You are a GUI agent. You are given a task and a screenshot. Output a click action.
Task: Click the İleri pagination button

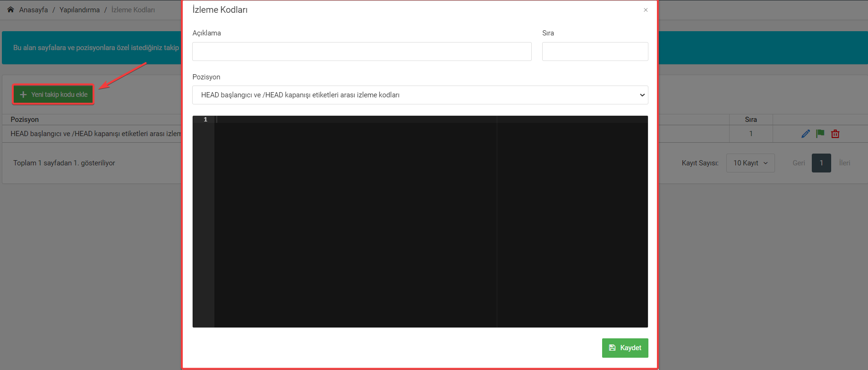(844, 163)
